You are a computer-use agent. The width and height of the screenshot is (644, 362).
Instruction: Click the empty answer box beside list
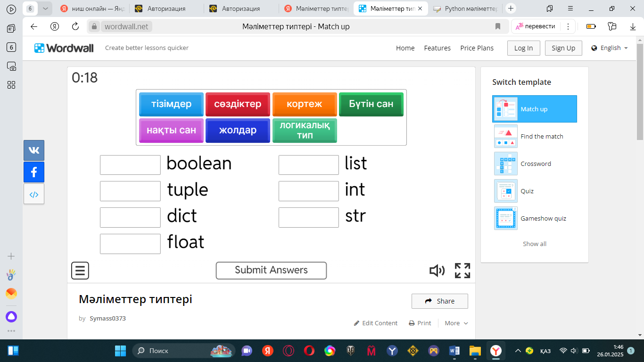click(309, 165)
